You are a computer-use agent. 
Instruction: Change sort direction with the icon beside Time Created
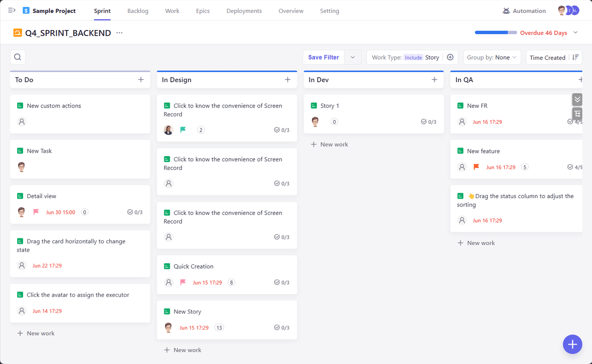click(x=575, y=57)
